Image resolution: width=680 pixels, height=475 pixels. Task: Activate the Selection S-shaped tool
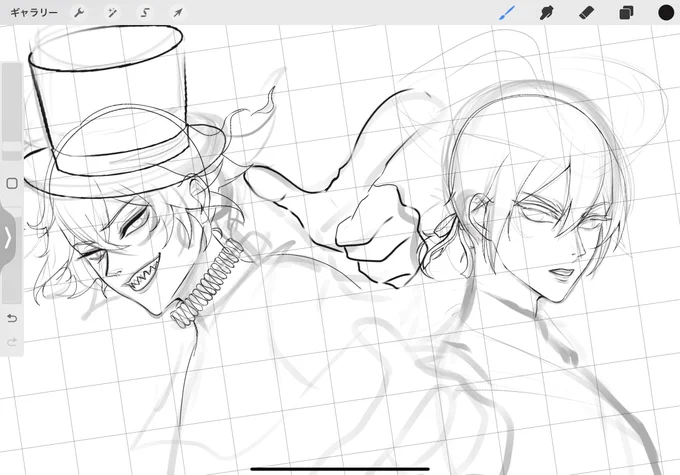tap(145, 13)
